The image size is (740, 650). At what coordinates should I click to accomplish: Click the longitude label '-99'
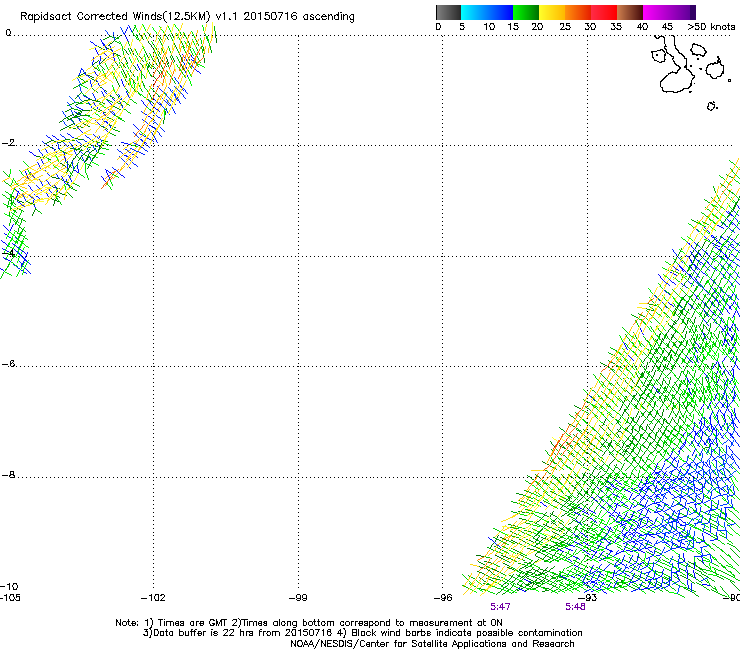[x=298, y=598]
